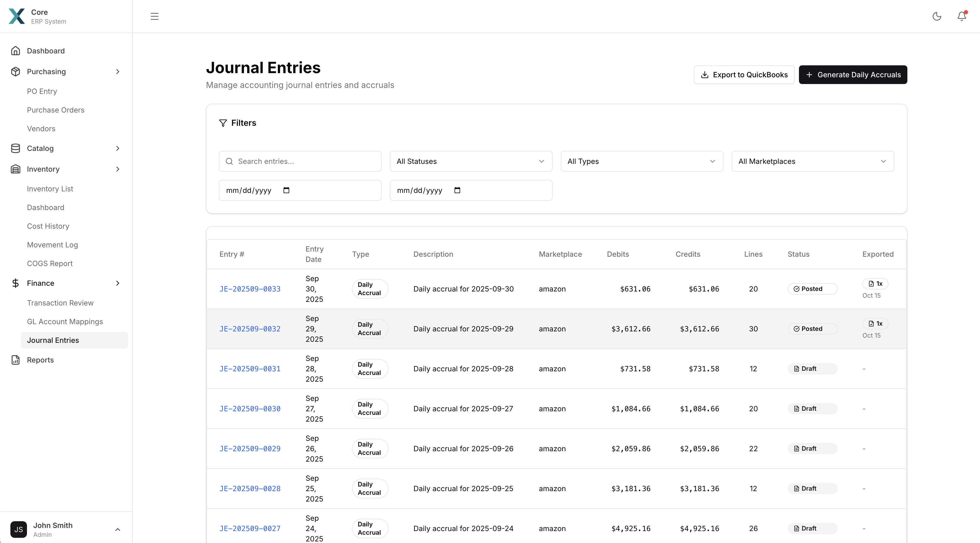Open the All Statuses dropdown
Image resolution: width=980 pixels, height=543 pixels.
471,161
